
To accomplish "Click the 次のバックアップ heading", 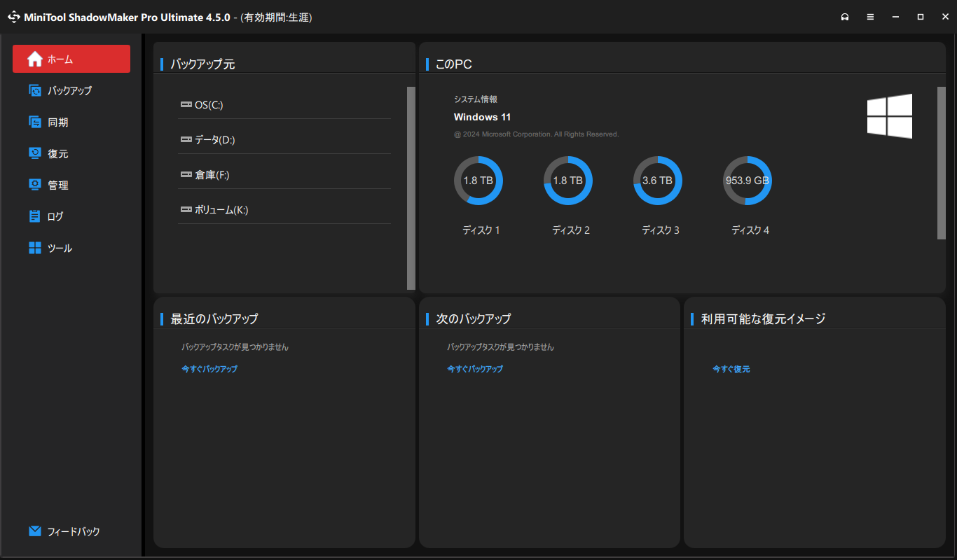I will tap(474, 319).
